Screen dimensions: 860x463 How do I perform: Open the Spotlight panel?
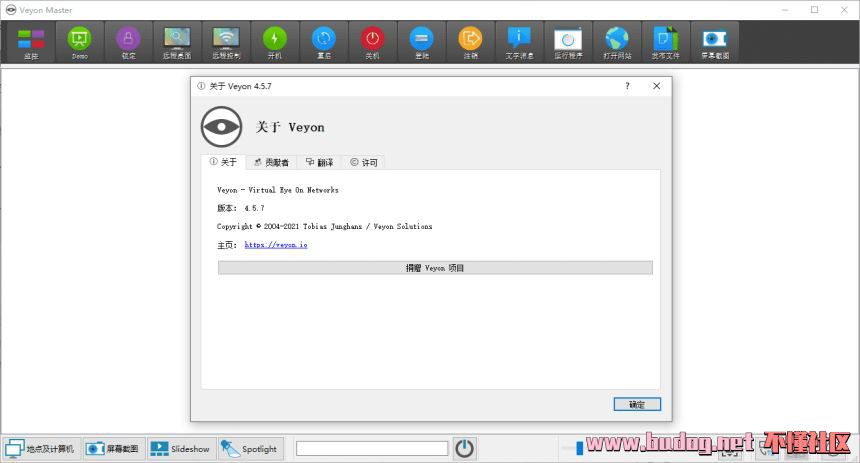click(x=250, y=449)
